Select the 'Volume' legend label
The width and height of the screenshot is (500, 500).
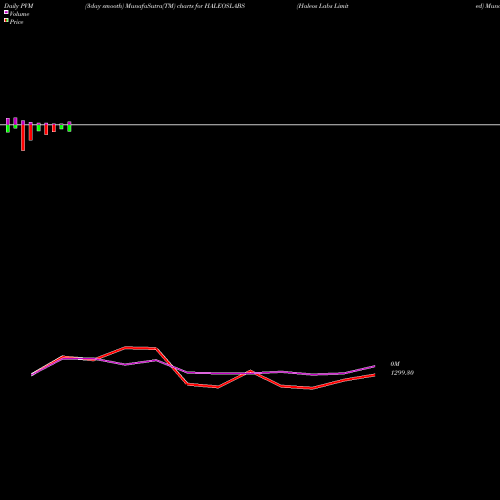[19, 14]
